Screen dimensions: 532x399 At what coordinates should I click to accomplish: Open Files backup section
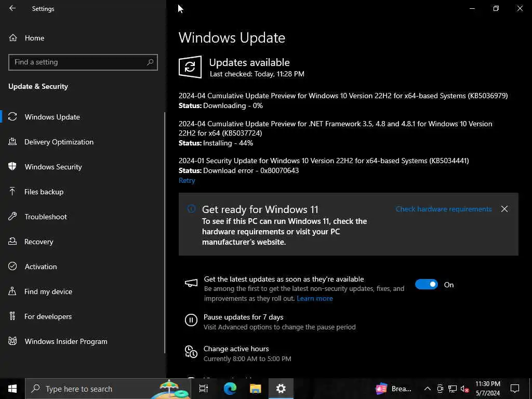[x=44, y=192]
